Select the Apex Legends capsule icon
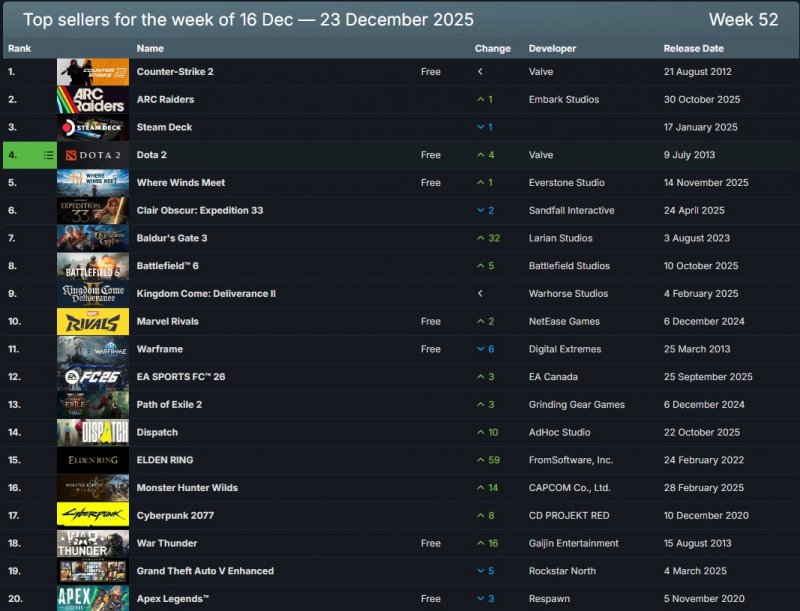 pos(93,599)
